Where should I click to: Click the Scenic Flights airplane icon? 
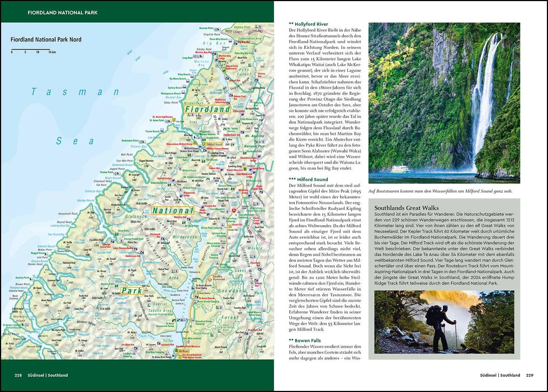pyautogui.click(x=209, y=152)
